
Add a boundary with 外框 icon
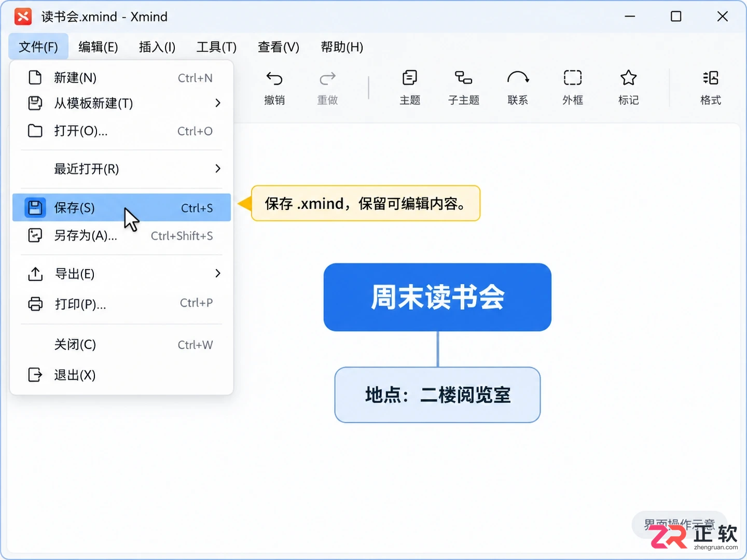click(x=573, y=78)
